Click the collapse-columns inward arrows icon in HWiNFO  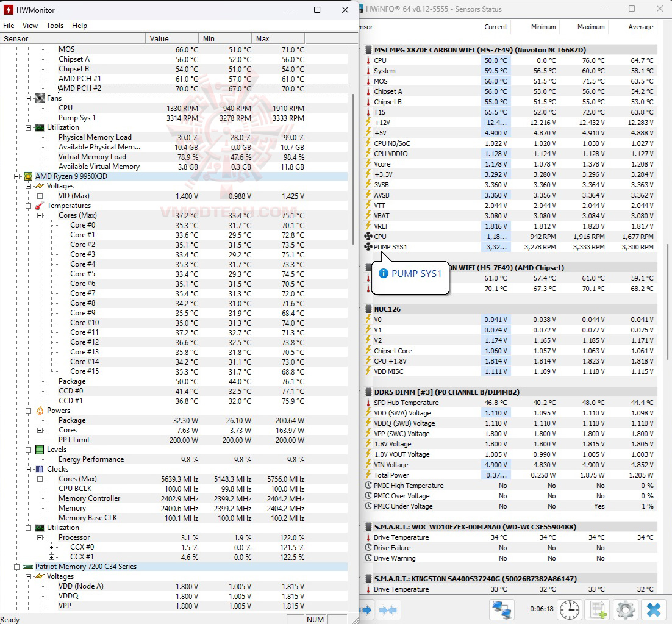click(388, 610)
